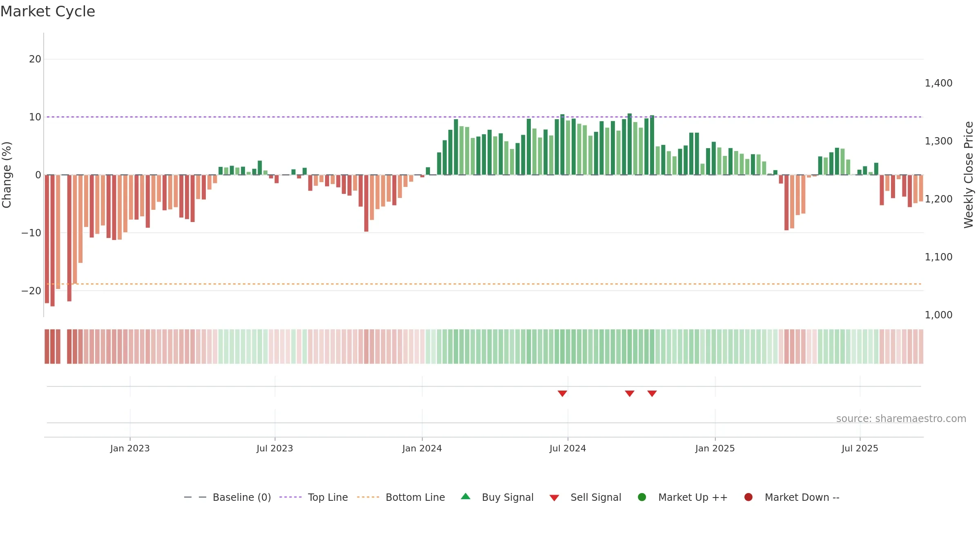Toggle the Top Line legend entry
980x551 pixels.
[313, 497]
